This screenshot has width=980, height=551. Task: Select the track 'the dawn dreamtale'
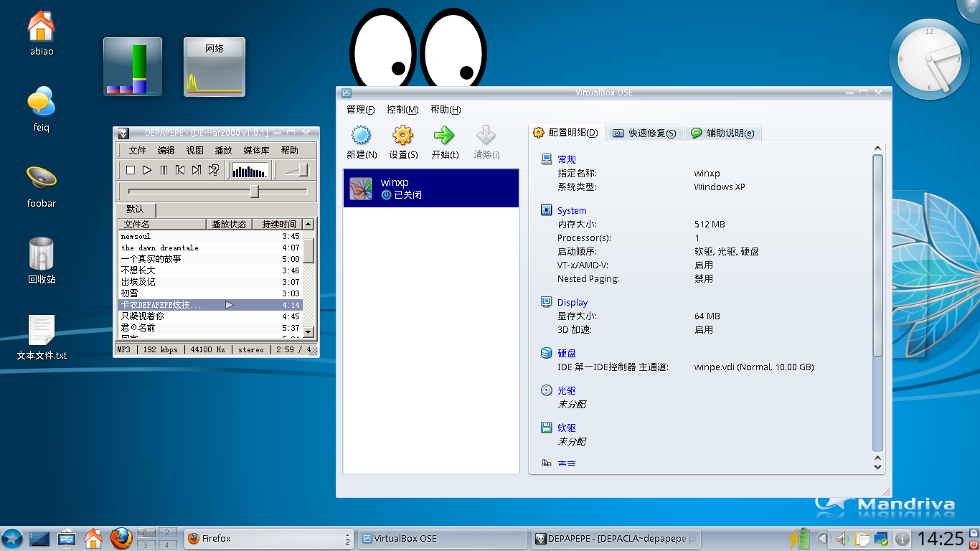210,248
